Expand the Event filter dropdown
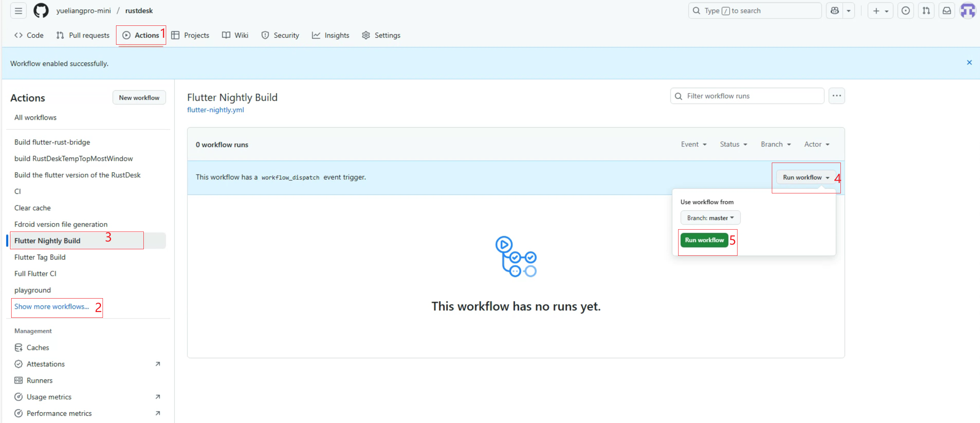Image resolution: width=980 pixels, height=423 pixels. click(x=693, y=144)
